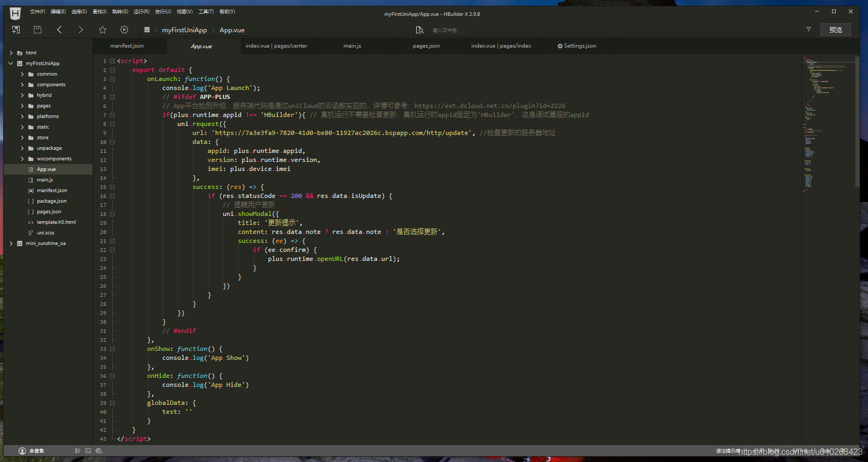Viewport: 868px width, 462px height.
Task: Go forward with the right arrow toolbar icon
Action: point(80,30)
